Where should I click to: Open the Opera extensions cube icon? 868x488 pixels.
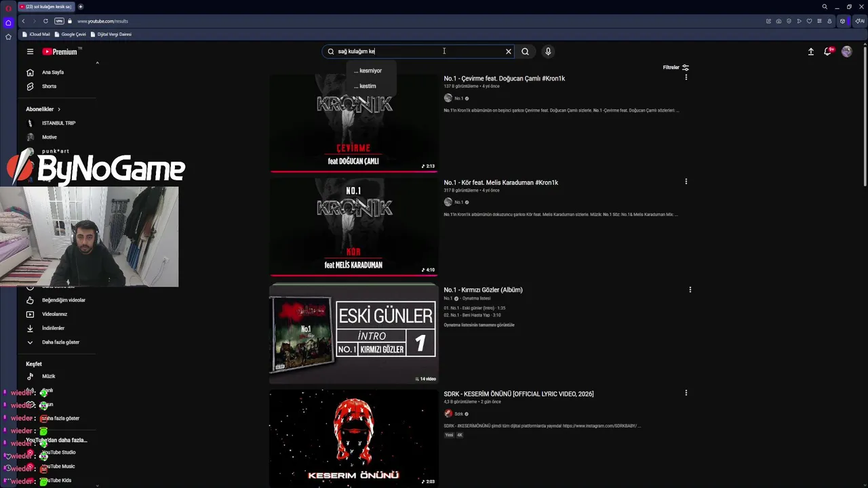(842, 21)
